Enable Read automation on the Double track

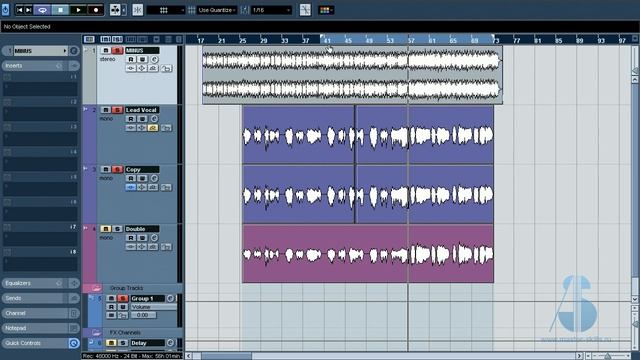(x=131, y=238)
